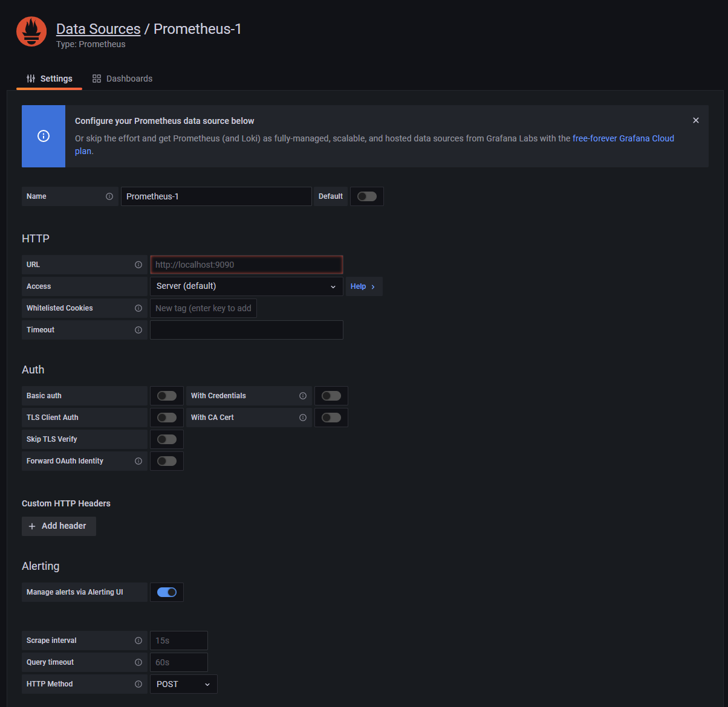Click the blue info circle in banner
The image size is (728, 707).
[x=44, y=136]
